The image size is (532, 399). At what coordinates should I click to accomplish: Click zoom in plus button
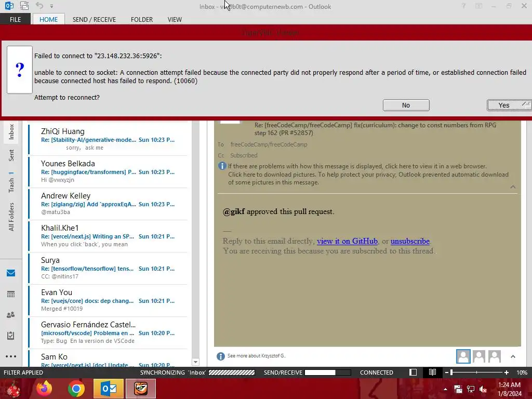click(506, 373)
